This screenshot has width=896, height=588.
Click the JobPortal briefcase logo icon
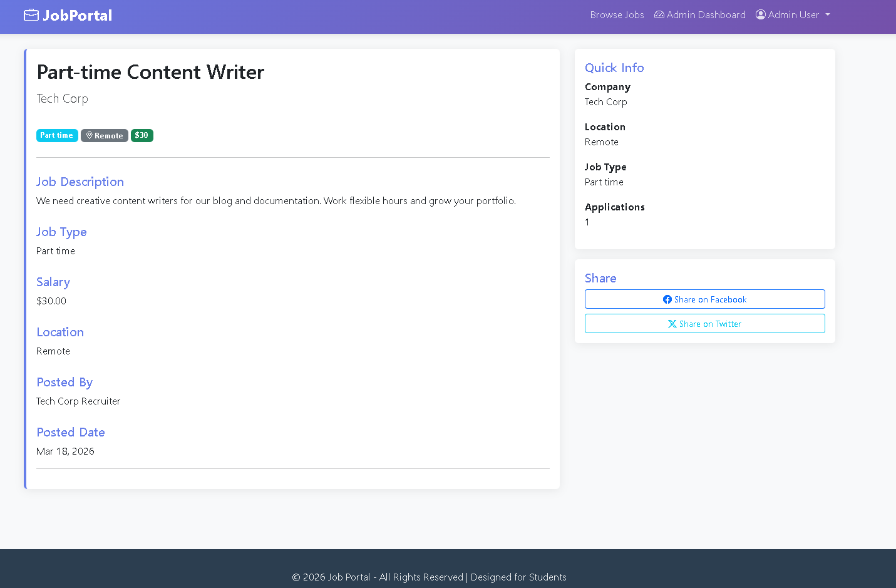31,15
